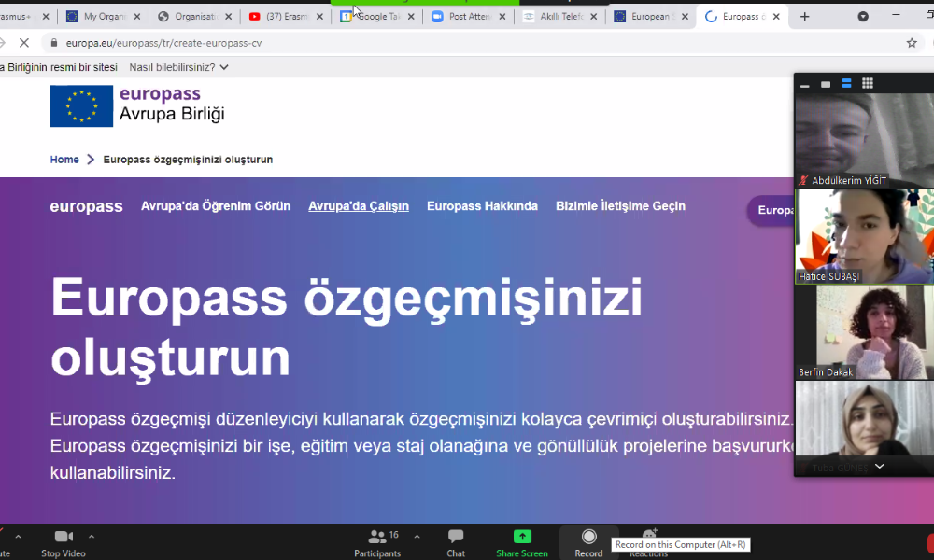Open 'Avrupa'da Çalışın' menu link

point(359,206)
